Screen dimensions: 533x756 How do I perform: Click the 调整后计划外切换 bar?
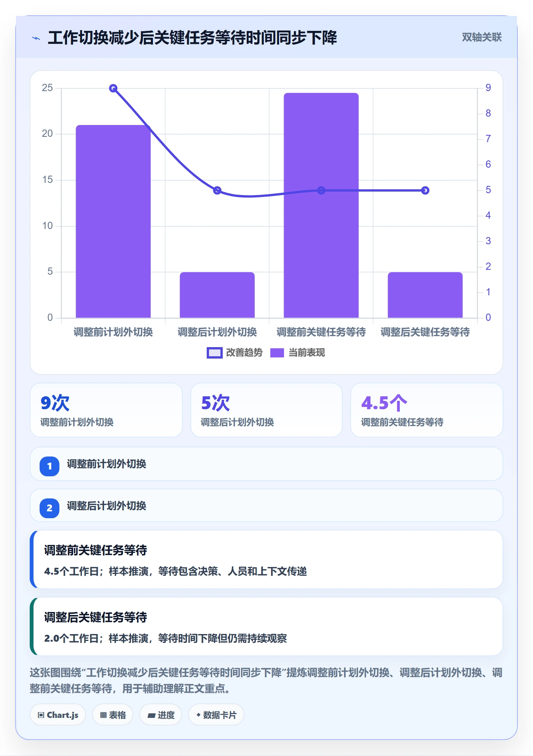[217, 295]
